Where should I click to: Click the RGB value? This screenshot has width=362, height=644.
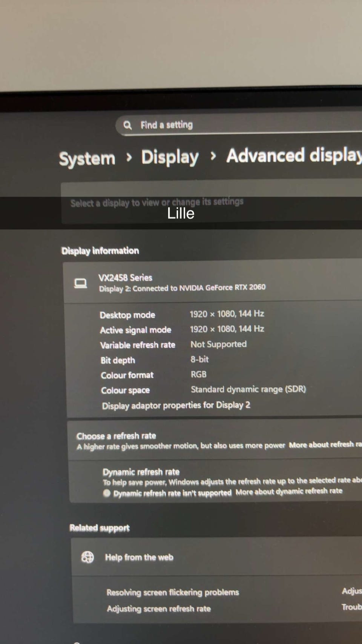click(x=199, y=374)
